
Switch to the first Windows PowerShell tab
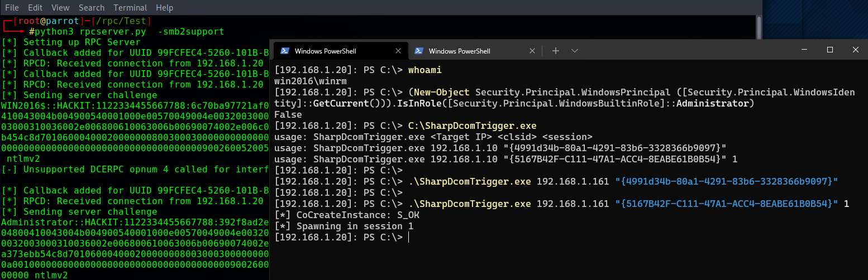341,51
